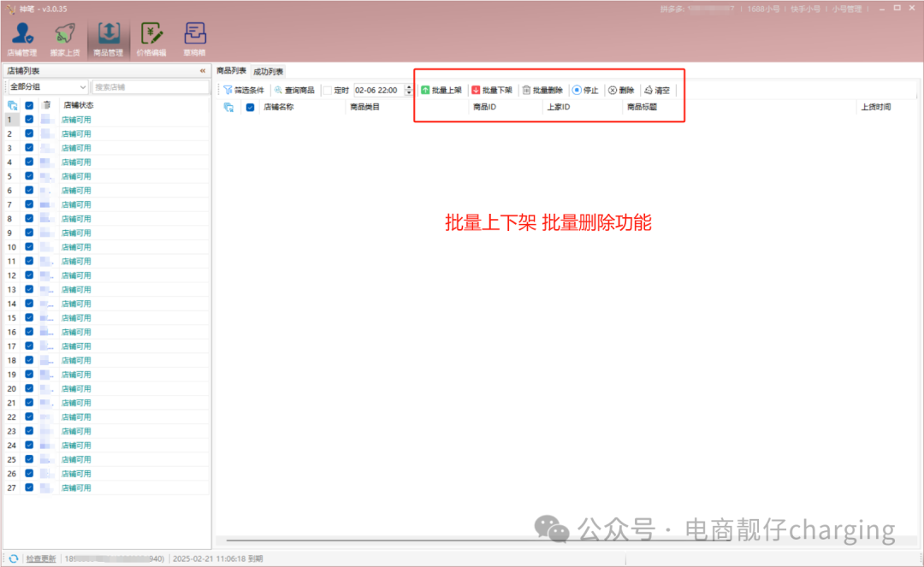Click the 批量上架 batch list icon

(425, 89)
